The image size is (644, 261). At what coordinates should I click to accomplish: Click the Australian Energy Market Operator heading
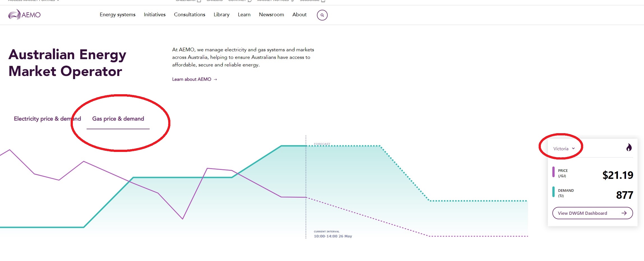click(67, 63)
